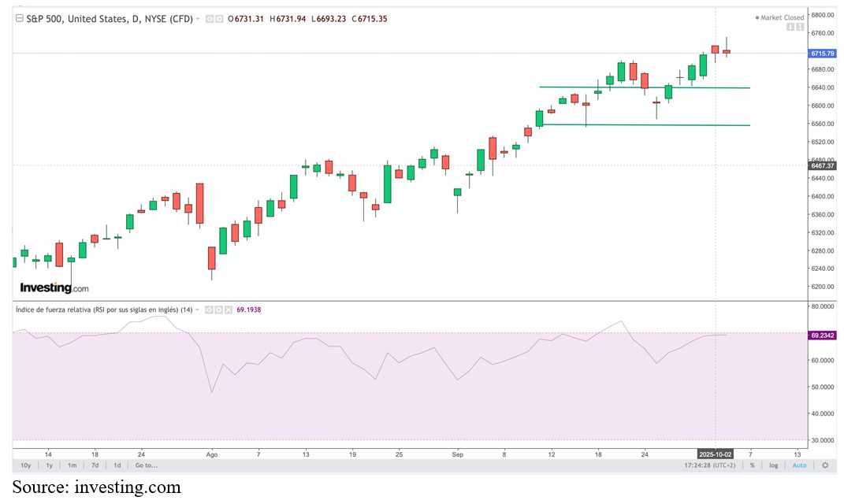This screenshot has height=504, width=844.
Task: Toggle logarithmic scale
Action: [774, 465]
